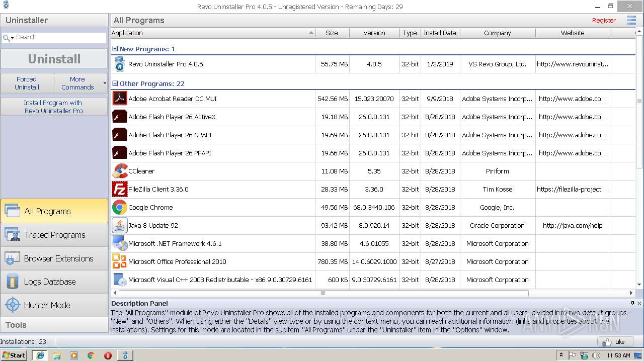Click the Java 8 Update 92 icon
This screenshot has height=362, width=644.
(119, 225)
